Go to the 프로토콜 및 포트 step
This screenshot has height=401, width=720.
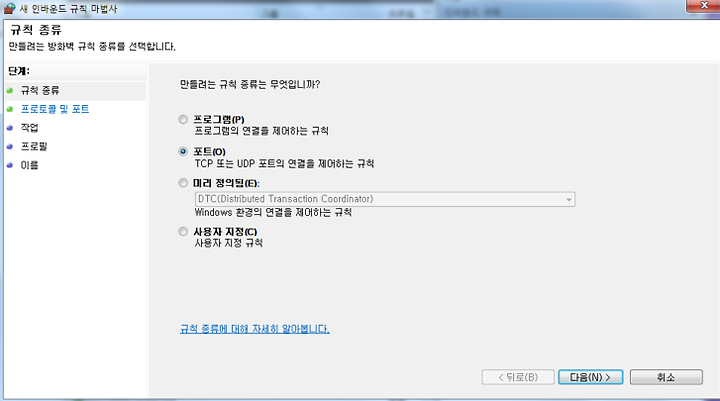[x=55, y=109]
